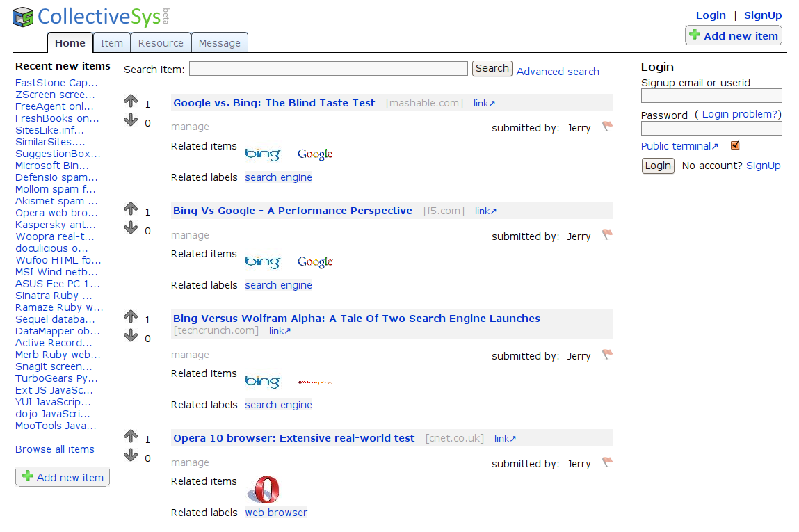
Task: Focus the Search item text field
Action: [328, 68]
